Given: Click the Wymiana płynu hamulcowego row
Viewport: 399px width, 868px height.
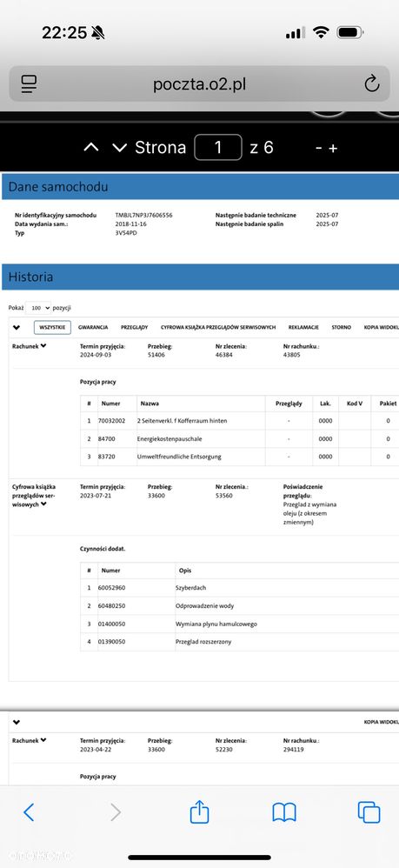Looking at the screenshot, I should pyautogui.click(x=241, y=624).
